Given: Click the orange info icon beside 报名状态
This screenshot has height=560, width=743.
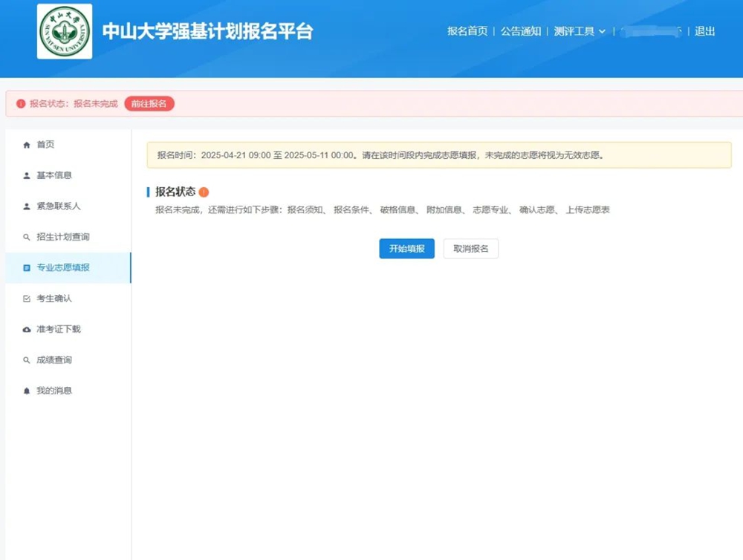Looking at the screenshot, I should (204, 192).
